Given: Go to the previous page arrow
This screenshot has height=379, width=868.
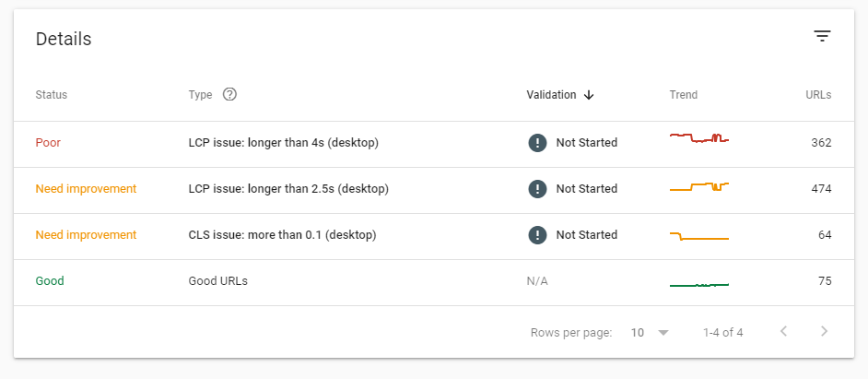Looking at the screenshot, I should click(783, 331).
